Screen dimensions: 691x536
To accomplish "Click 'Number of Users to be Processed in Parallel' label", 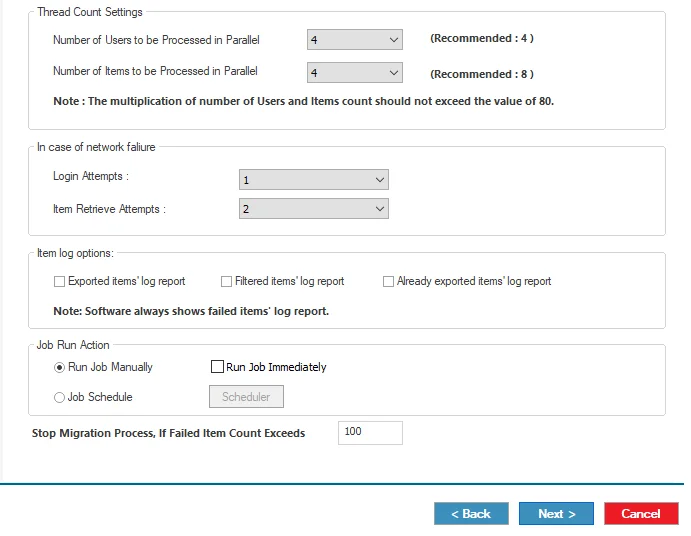I will click(x=156, y=40).
